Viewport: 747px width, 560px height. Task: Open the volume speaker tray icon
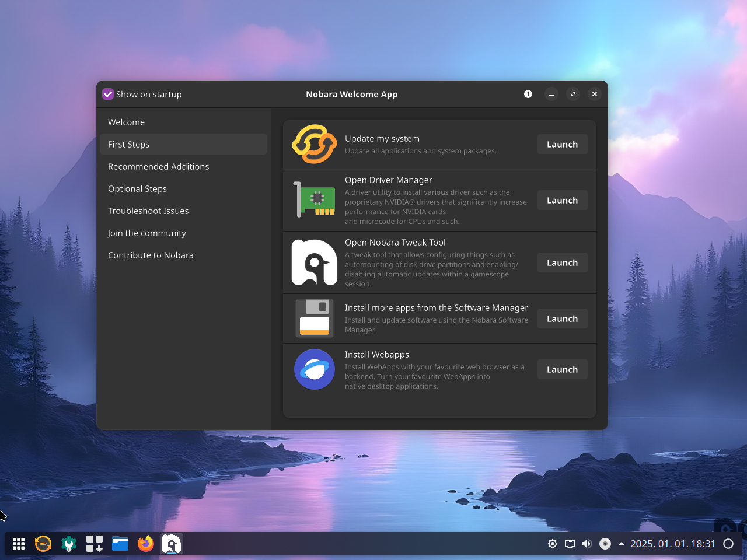587,544
